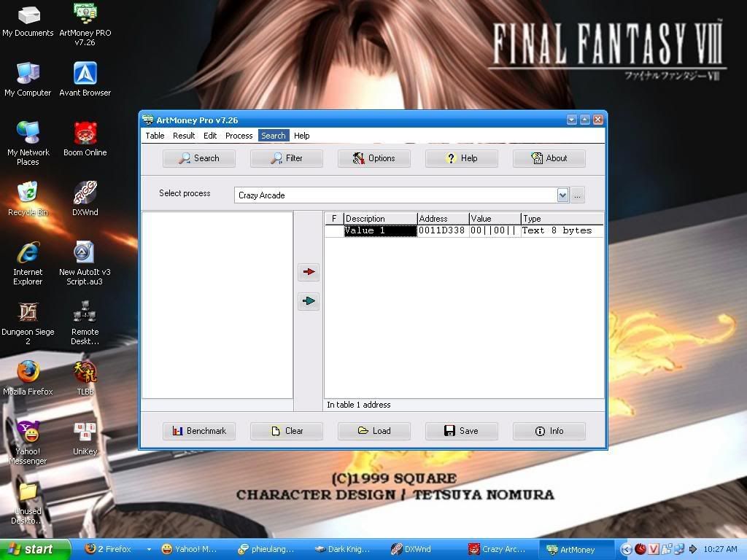
Task: Click the Dungeon Siege 2 desktop shortcut
Action: coord(28,323)
